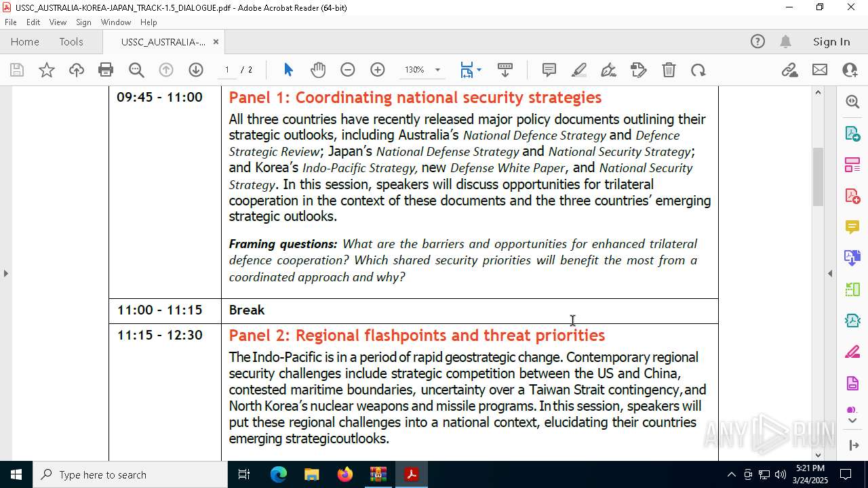Zoom in with the plus button
Screen dimensions: 868x488
[378, 70]
